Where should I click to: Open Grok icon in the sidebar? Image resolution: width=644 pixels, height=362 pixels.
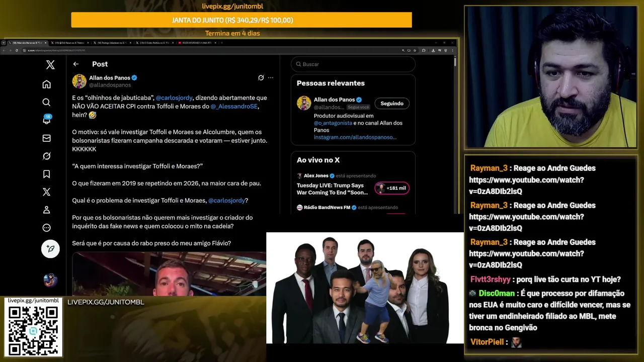[x=46, y=156]
